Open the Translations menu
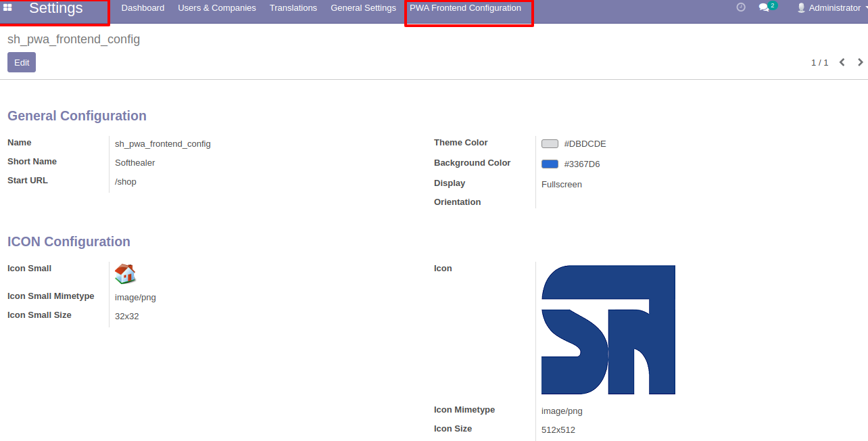The height and width of the screenshot is (441, 868). tap(293, 8)
